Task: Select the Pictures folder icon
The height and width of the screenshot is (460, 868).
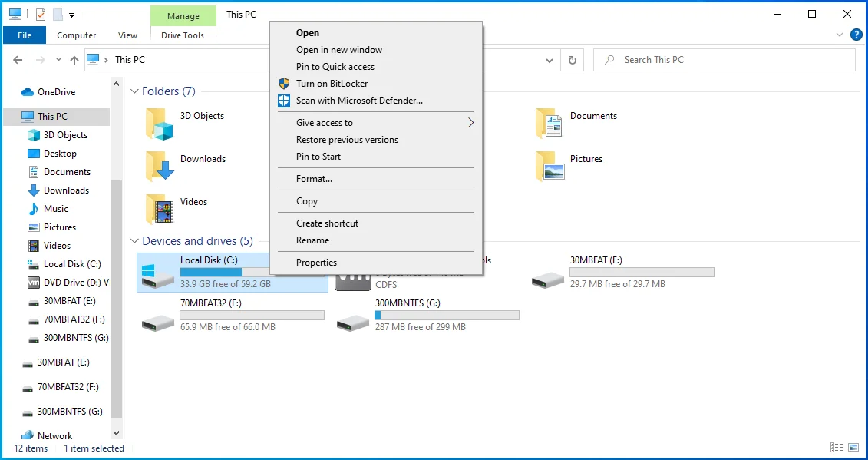Action: click(x=550, y=166)
